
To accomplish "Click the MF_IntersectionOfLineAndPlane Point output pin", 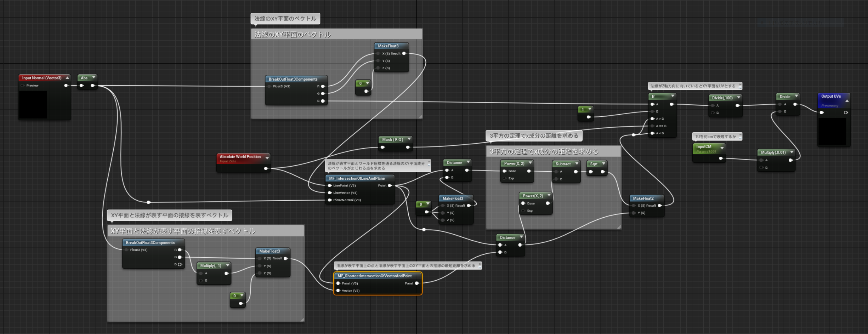I will point(390,186).
